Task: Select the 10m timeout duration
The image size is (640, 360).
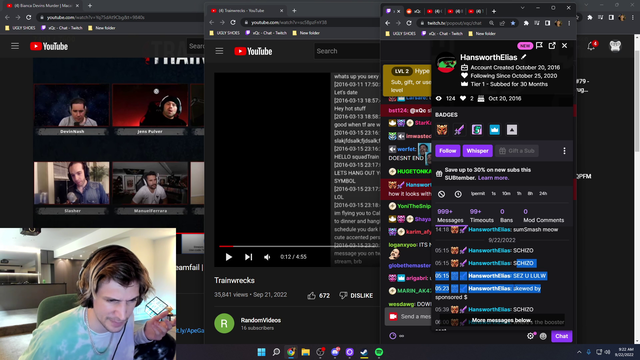Action: 506,193
